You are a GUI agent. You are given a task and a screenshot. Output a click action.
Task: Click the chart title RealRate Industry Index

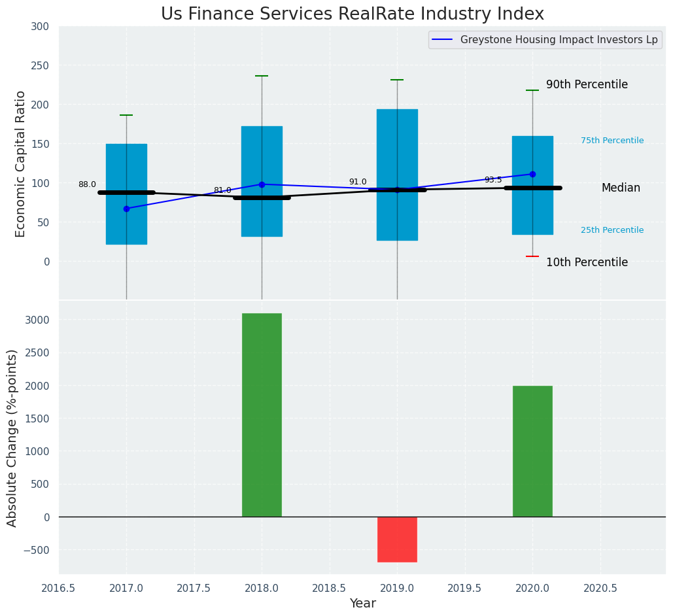[x=352, y=14]
